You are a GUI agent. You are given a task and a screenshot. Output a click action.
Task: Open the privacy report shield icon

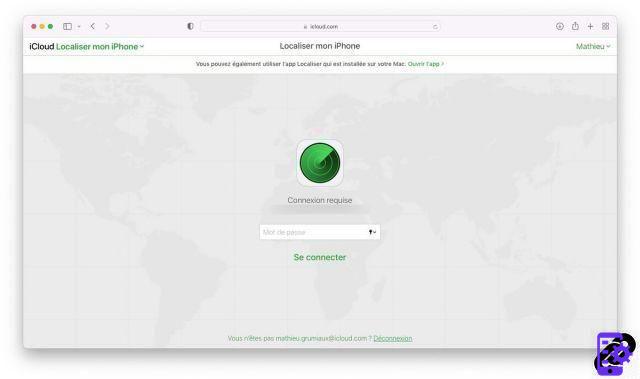pyautogui.click(x=190, y=26)
